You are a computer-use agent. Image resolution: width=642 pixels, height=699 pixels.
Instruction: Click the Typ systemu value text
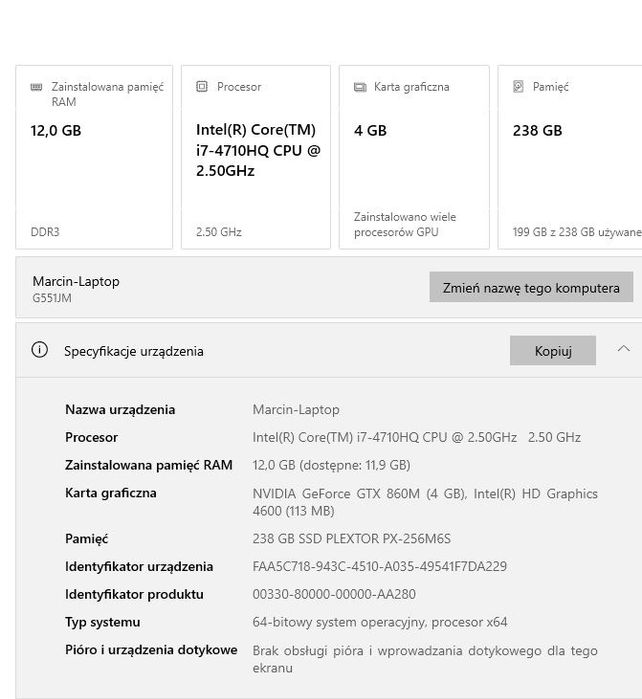tap(380, 622)
